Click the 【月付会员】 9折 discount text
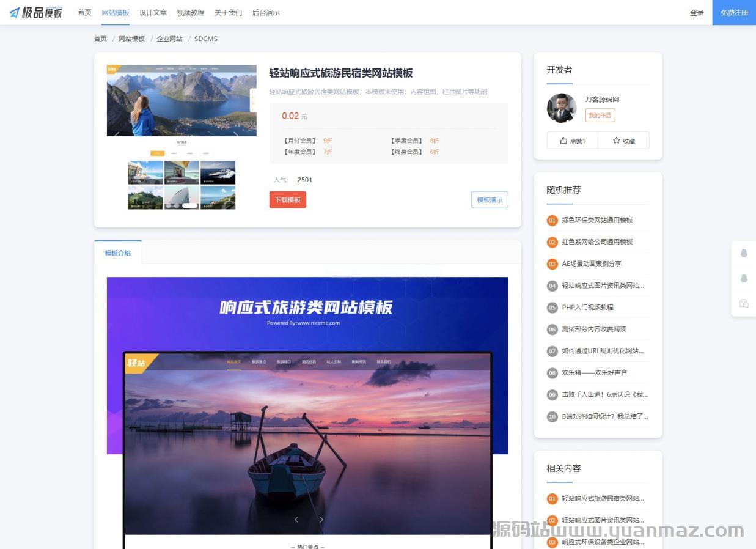Viewport: 756px width, 549px height. coord(307,141)
